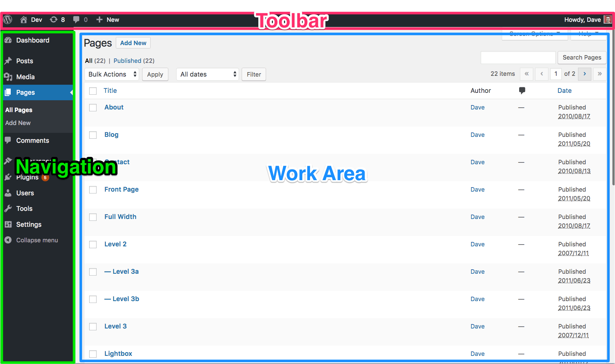This screenshot has width=615, height=364.
Task: Check the Level 3 page checkbox
Action: click(x=93, y=327)
